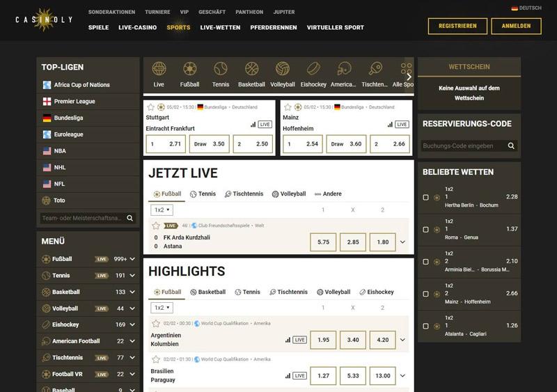Open statistics icon for Mainz match
Screen dimensions: 557x392
tap(390, 125)
